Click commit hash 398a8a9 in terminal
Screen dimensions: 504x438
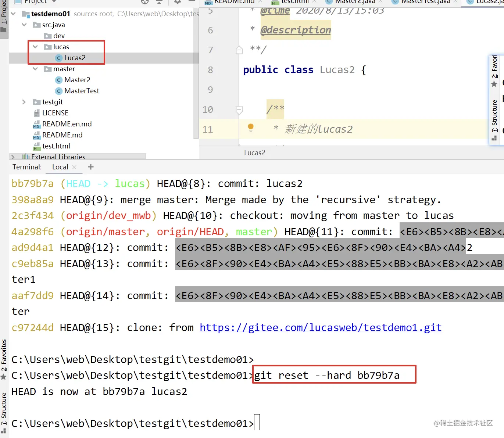point(33,200)
